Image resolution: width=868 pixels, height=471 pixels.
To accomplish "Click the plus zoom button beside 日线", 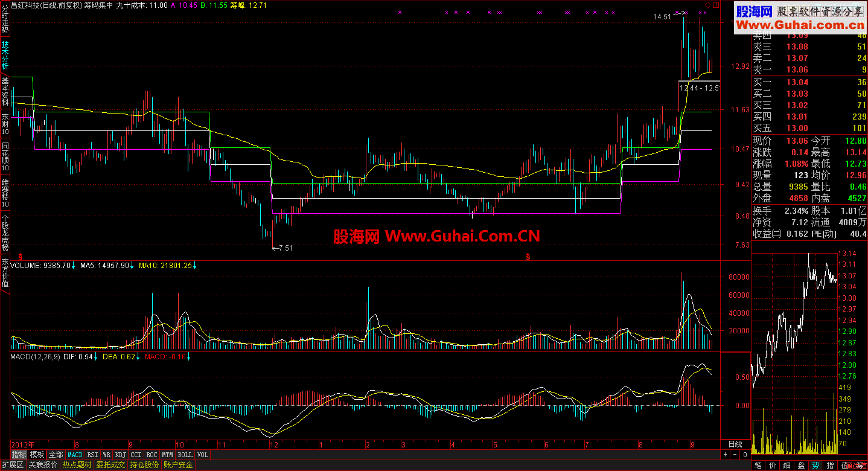I will [726, 455].
